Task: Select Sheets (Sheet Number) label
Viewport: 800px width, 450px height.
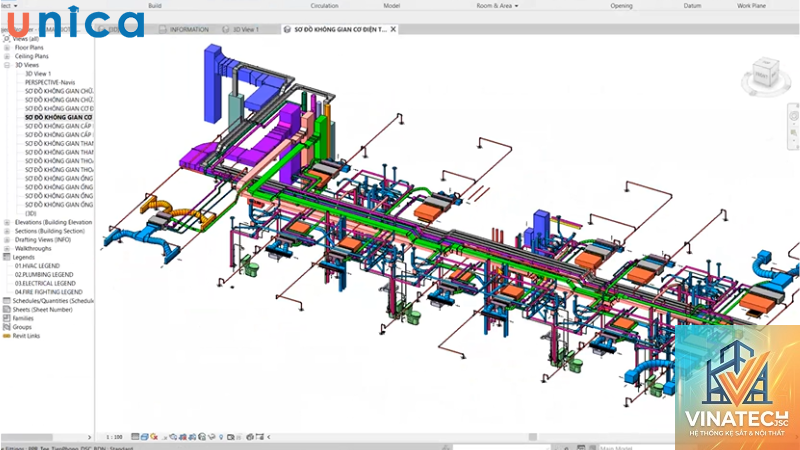Action: [42, 310]
